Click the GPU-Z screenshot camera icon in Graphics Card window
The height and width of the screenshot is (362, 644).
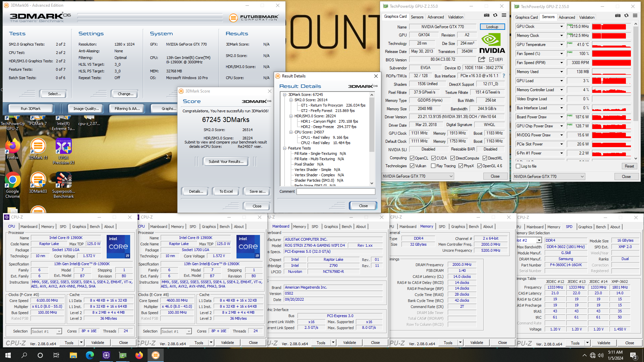point(486,15)
